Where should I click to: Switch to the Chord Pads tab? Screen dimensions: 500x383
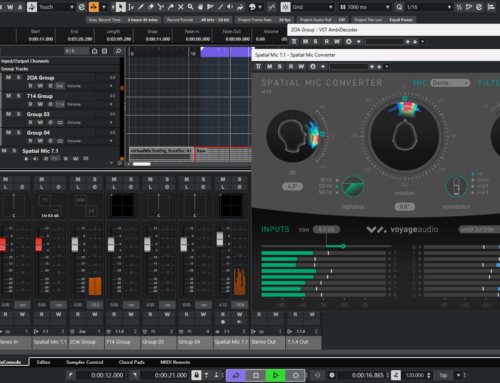coord(132,362)
